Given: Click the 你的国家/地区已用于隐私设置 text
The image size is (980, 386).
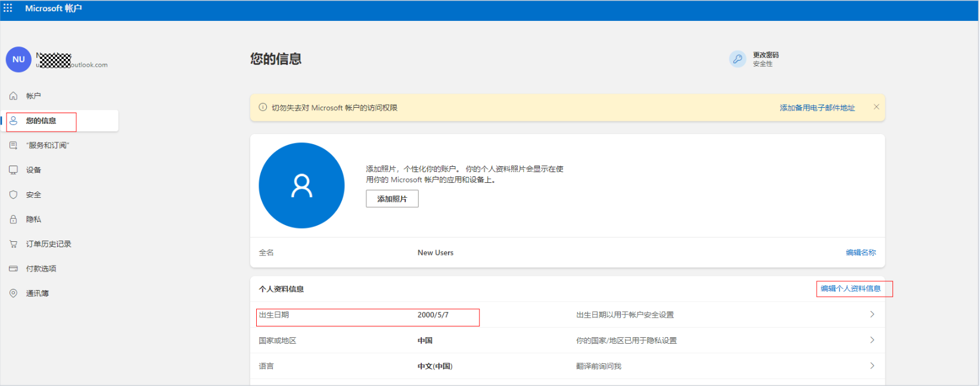Looking at the screenshot, I should pos(626,341).
